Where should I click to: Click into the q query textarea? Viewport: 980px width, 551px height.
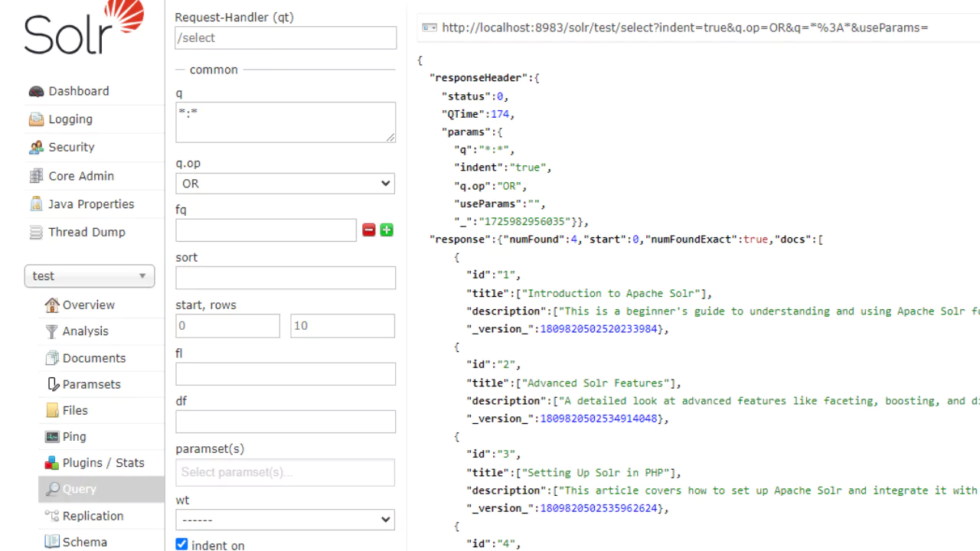point(286,122)
